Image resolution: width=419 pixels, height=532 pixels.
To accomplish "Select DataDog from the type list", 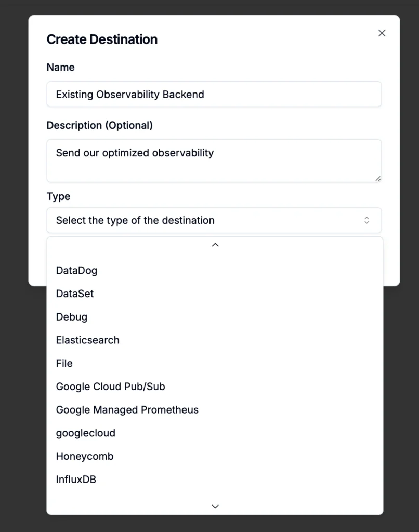I will (x=76, y=270).
